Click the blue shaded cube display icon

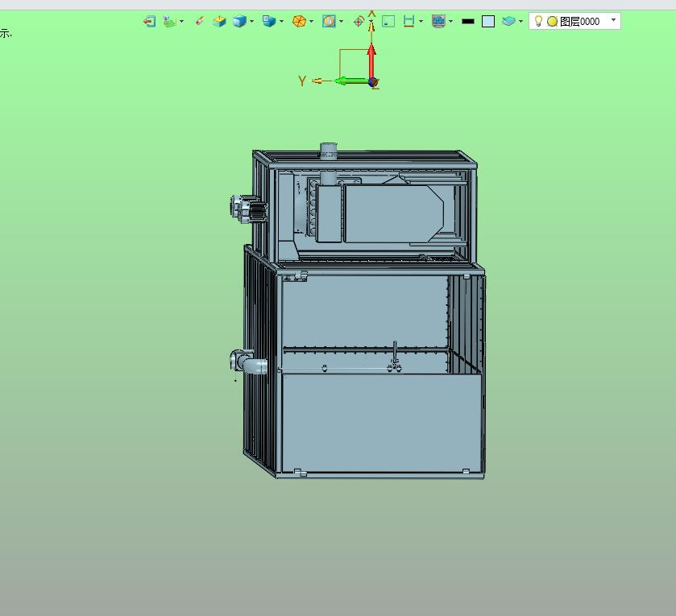pos(239,21)
